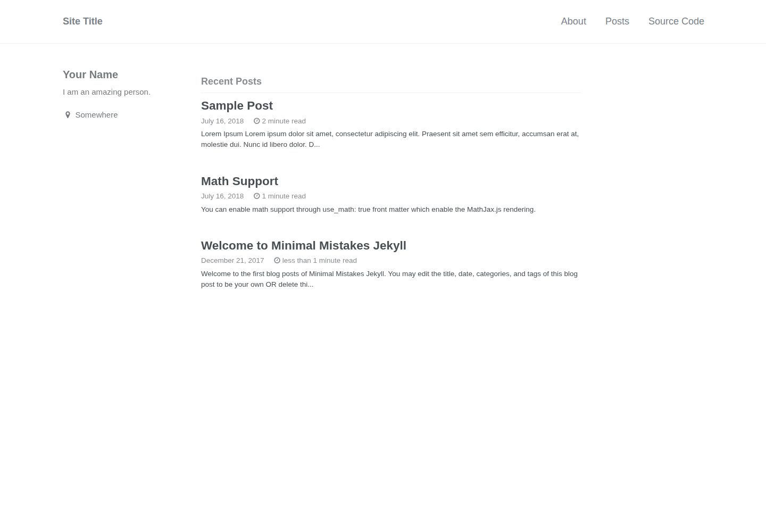The image size is (766, 532).
Task: Click the Recent Posts heading
Action: (x=231, y=81)
